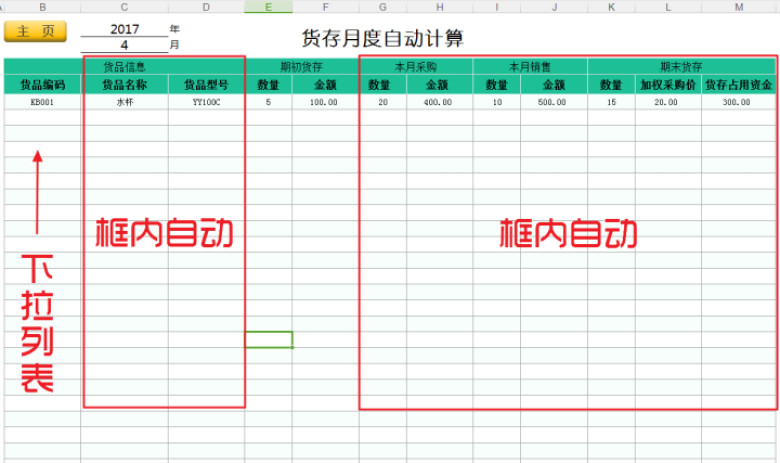Click the 本月销售 group header
This screenshot has height=463, width=780.
530,67
